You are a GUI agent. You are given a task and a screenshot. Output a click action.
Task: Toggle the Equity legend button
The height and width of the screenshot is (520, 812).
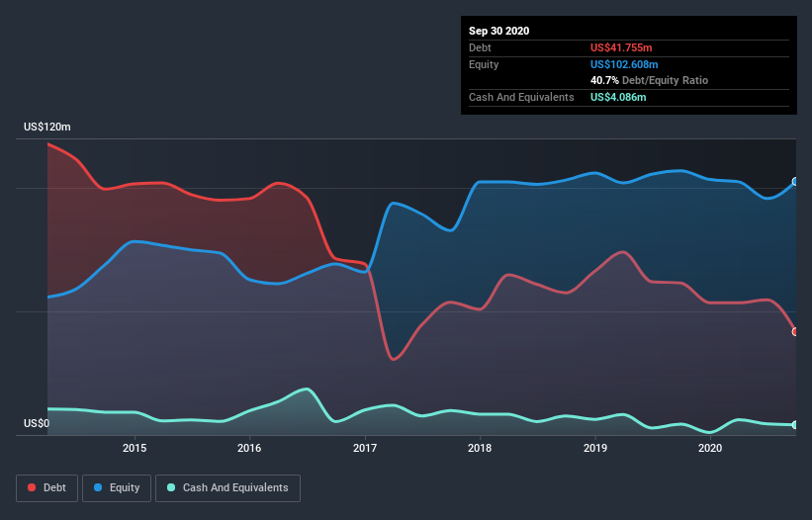click(x=117, y=488)
